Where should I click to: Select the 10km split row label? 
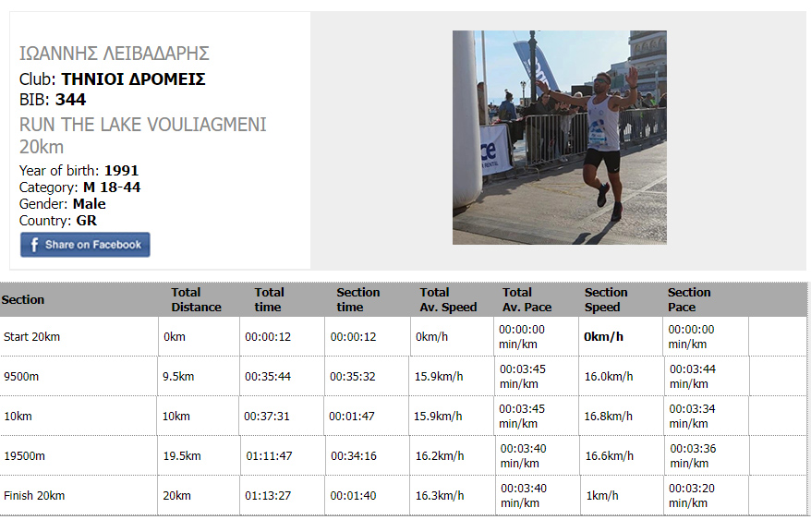coord(18,417)
